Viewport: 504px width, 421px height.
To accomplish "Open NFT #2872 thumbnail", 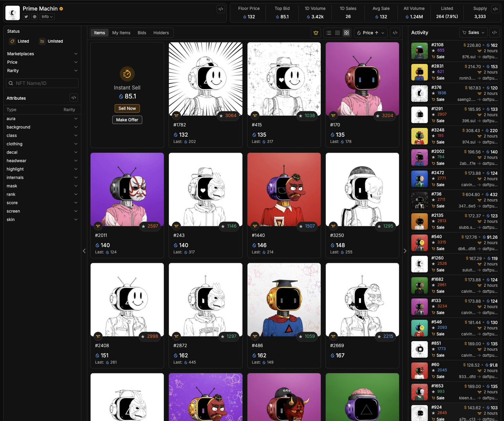I will pos(206,300).
